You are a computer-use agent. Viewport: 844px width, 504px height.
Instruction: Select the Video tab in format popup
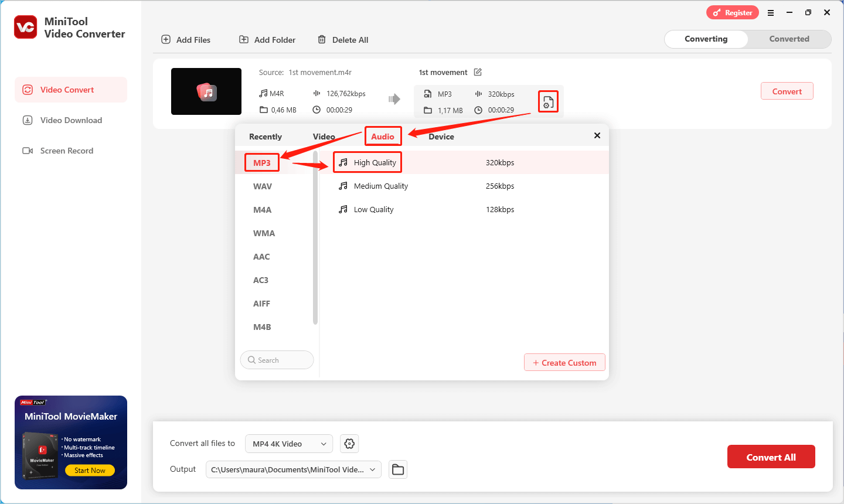coord(324,137)
